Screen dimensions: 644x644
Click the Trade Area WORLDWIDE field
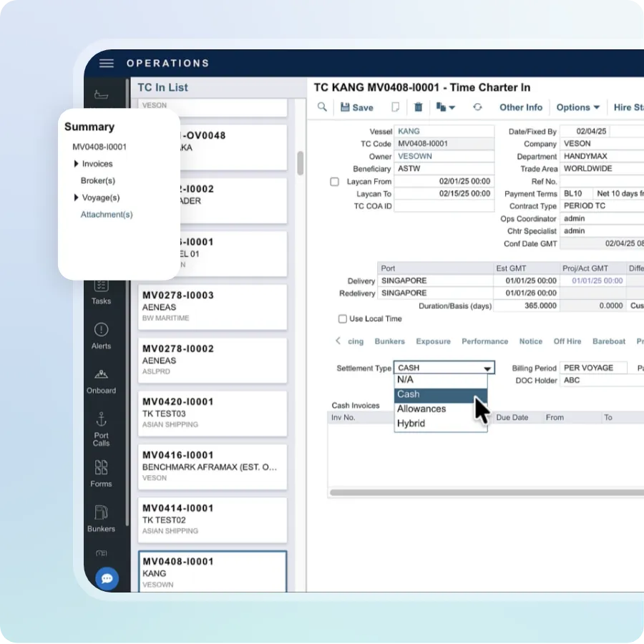pos(602,168)
